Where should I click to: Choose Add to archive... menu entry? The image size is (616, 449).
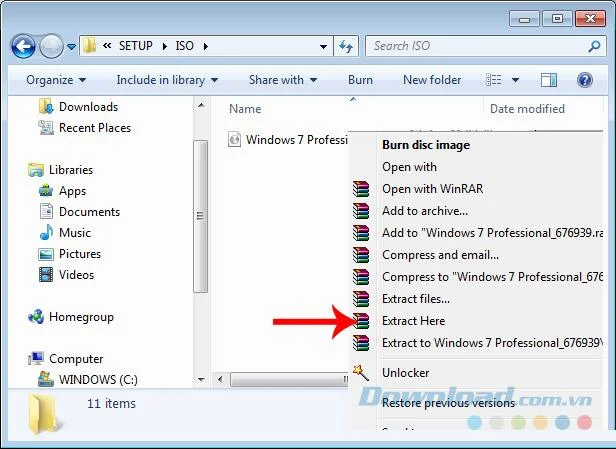425,211
